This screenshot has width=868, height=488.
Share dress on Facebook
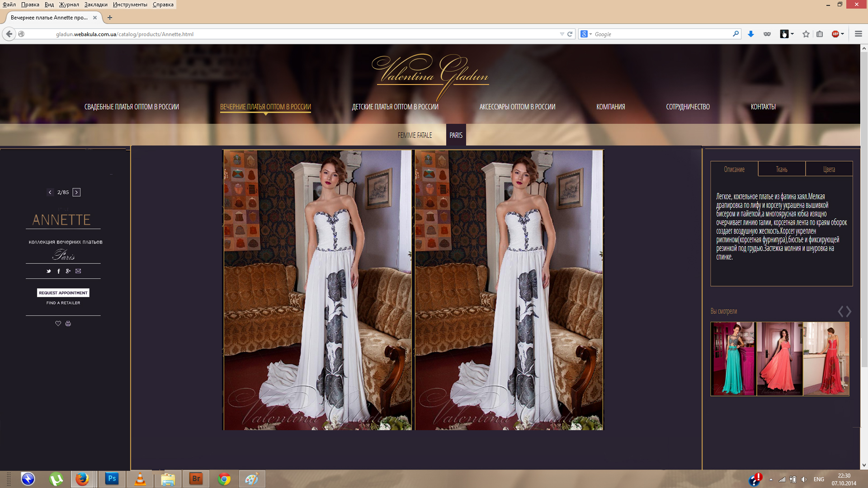click(x=58, y=271)
